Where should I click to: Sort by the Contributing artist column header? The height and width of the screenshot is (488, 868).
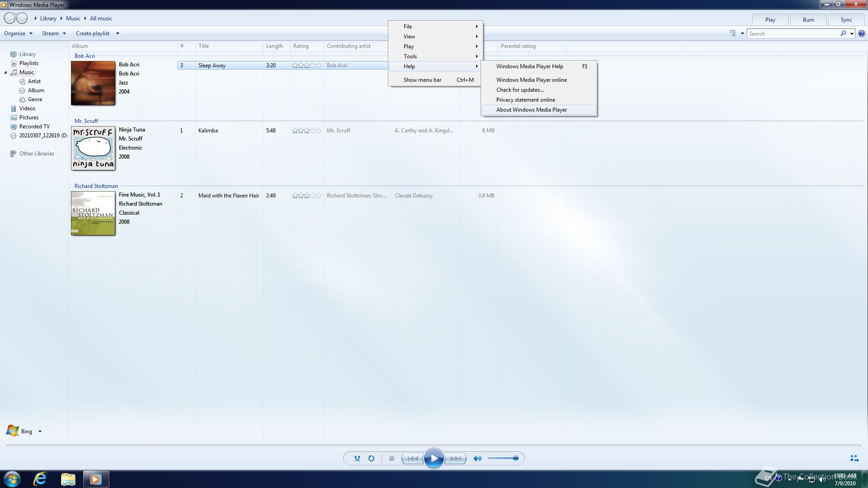point(357,46)
